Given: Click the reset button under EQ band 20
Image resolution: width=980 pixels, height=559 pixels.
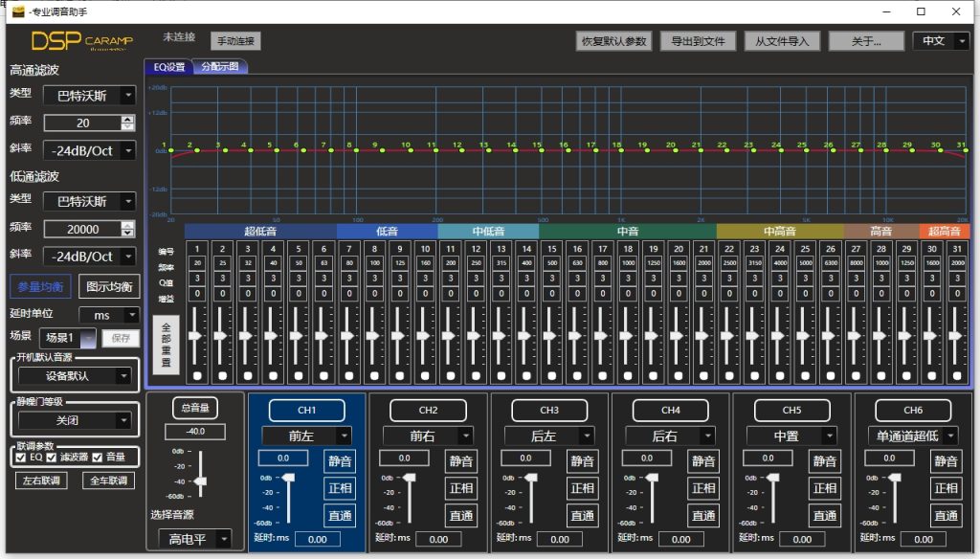Looking at the screenshot, I should pos(679,376).
